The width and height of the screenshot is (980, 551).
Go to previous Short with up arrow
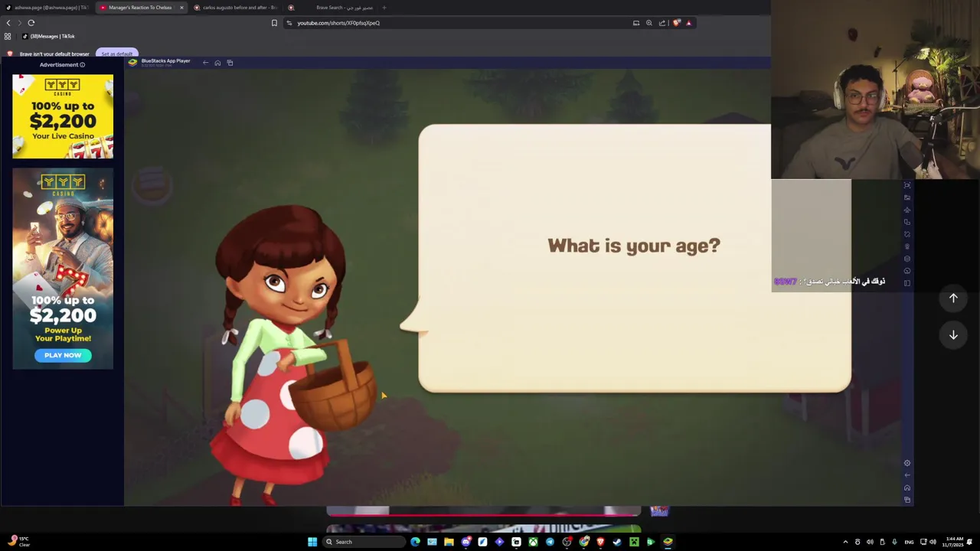(x=953, y=298)
